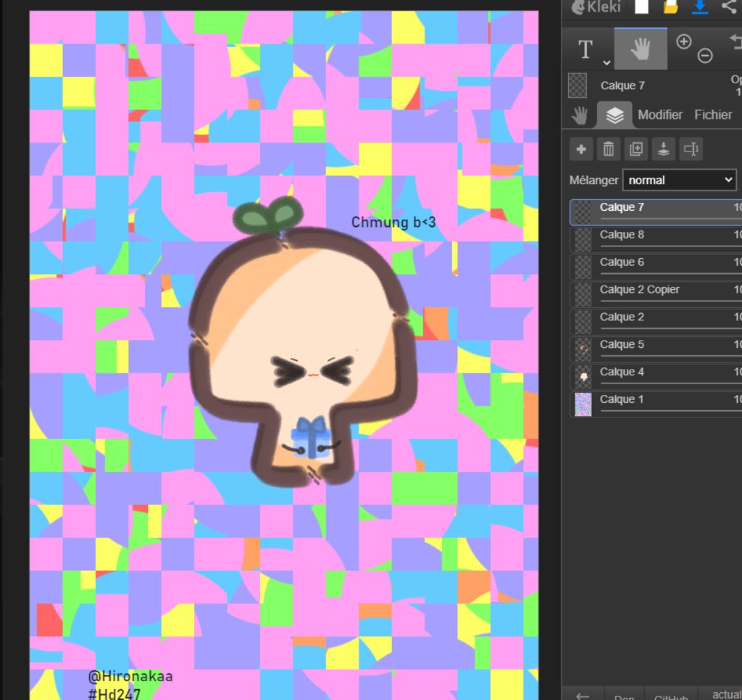Select the Text tool

point(585,49)
